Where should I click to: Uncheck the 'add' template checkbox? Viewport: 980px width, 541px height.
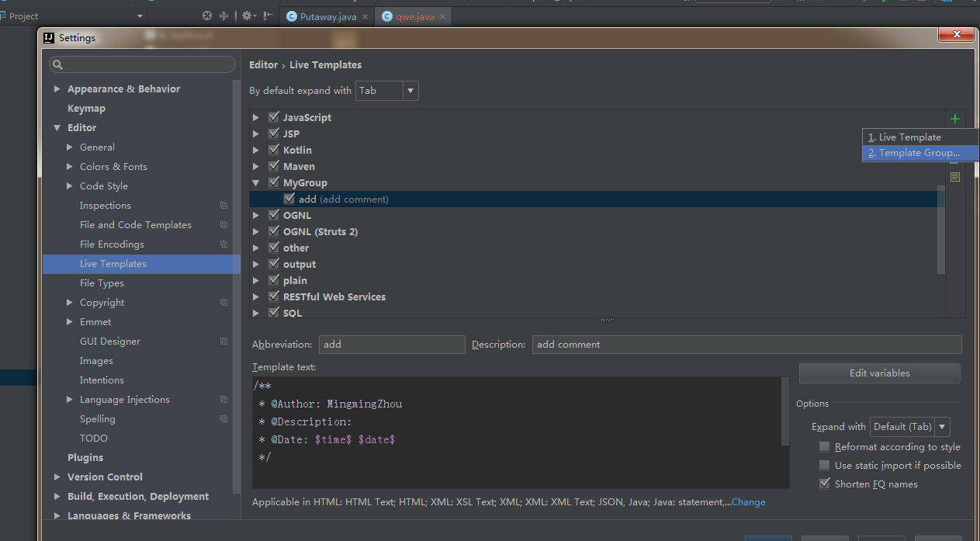click(x=289, y=199)
